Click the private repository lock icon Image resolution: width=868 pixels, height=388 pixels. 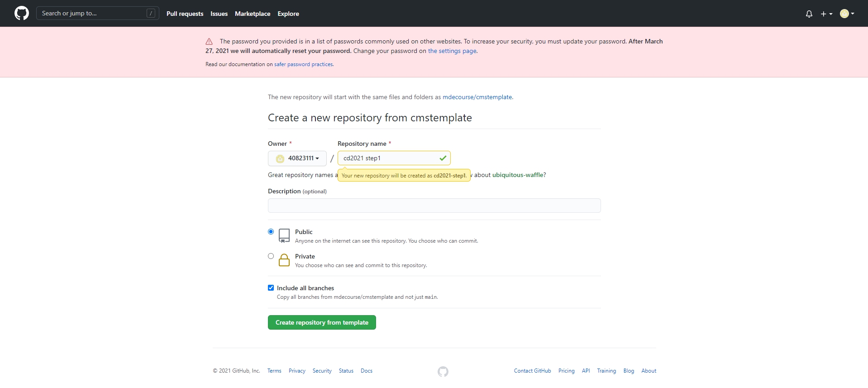pyautogui.click(x=284, y=260)
